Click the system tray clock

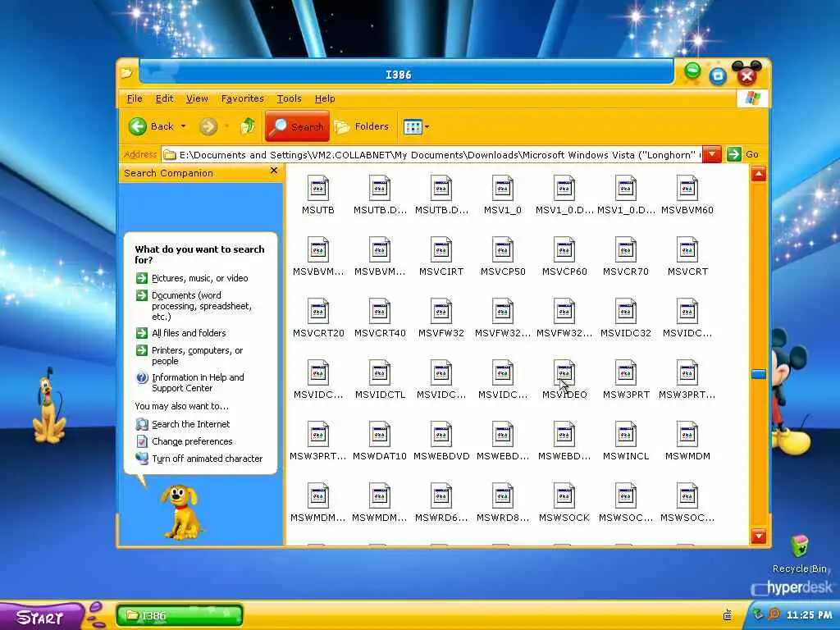(x=809, y=615)
